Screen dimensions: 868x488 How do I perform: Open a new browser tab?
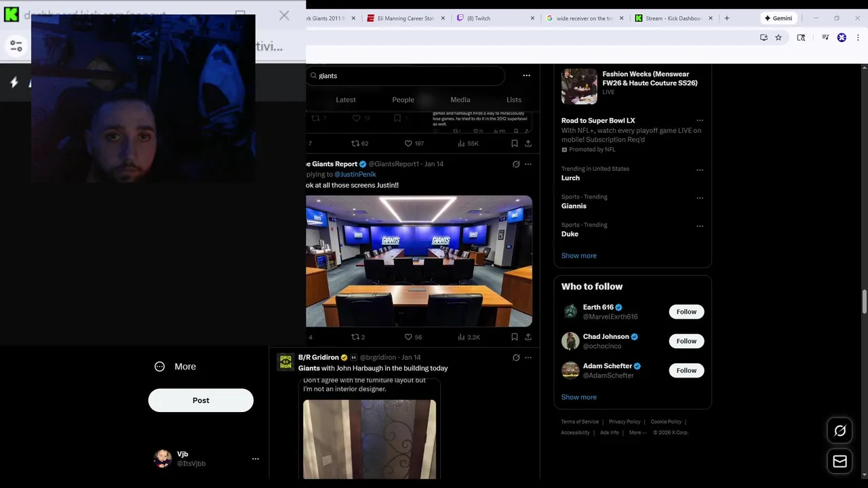click(x=727, y=18)
